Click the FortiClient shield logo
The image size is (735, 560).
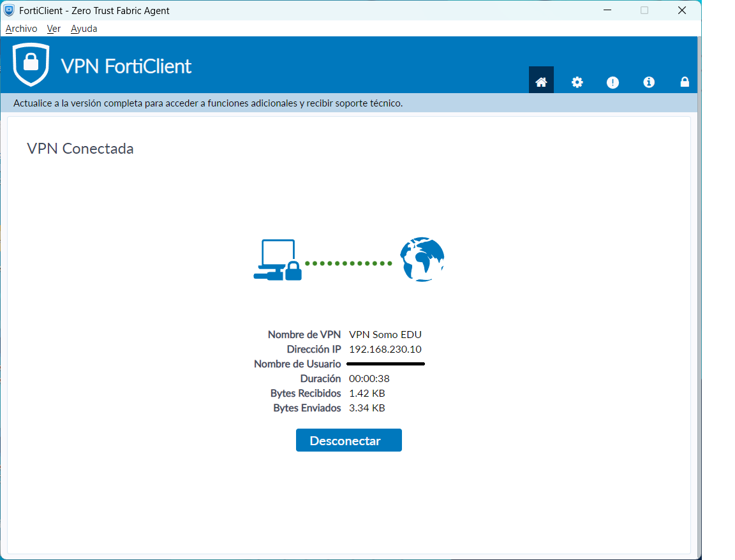pos(31,65)
